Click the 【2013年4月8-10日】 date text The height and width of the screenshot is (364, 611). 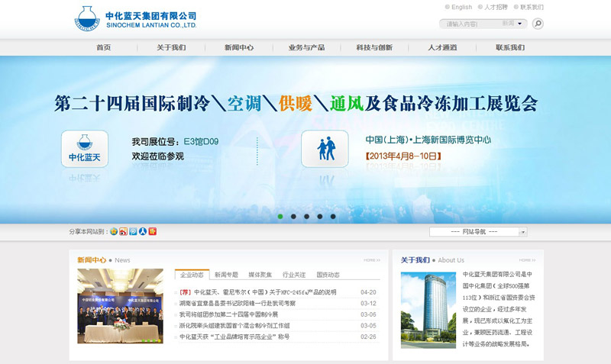pyautogui.click(x=403, y=156)
